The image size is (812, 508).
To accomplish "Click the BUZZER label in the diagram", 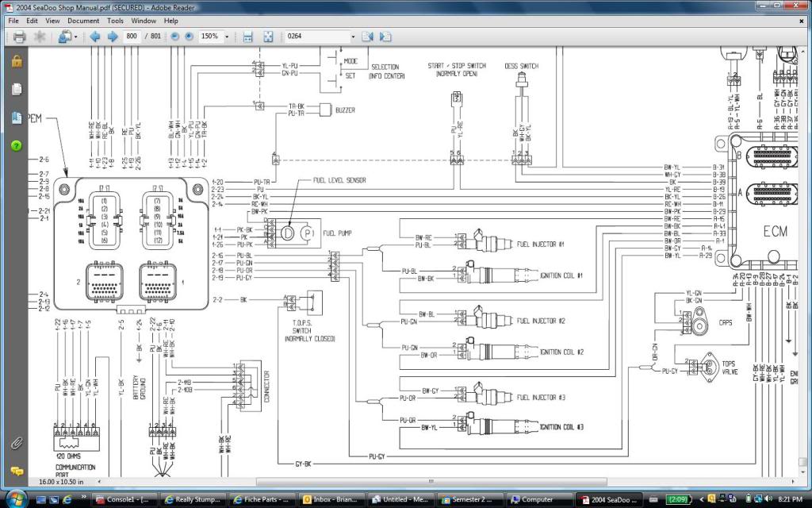I will 345,110.
